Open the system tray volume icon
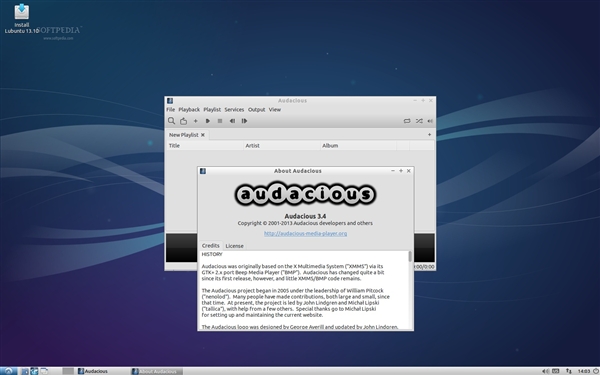 pos(546,371)
